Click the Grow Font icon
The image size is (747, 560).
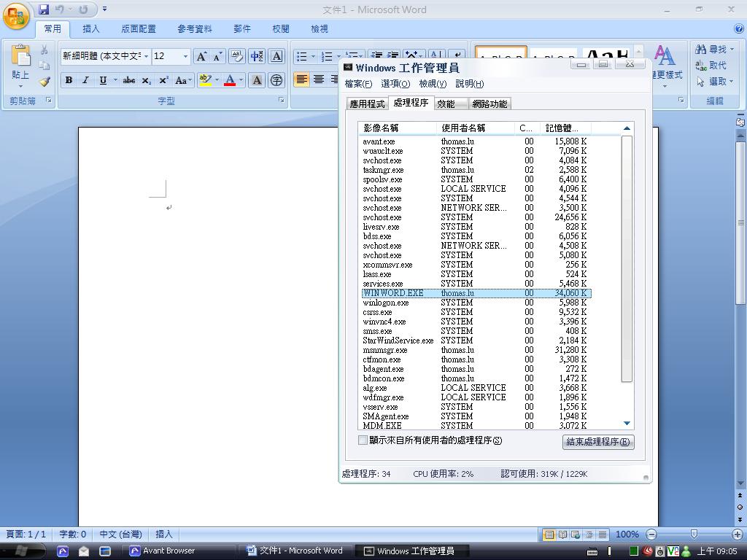point(201,56)
